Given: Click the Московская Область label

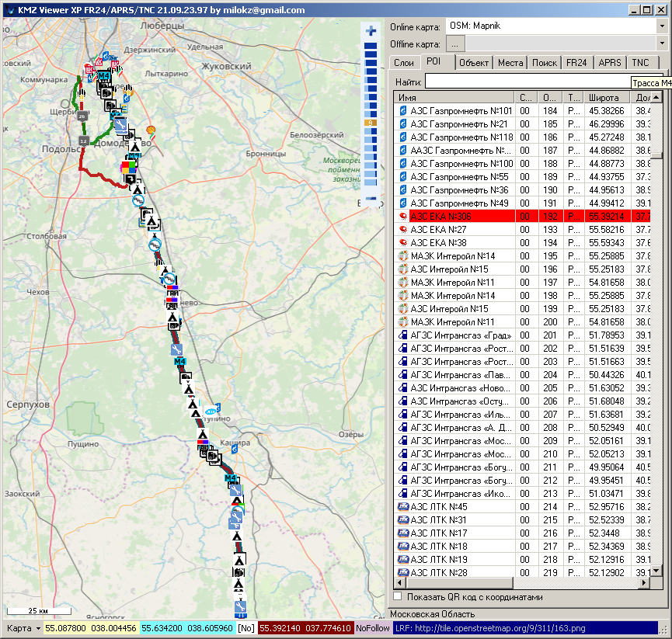Looking at the screenshot, I should coord(432,614).
